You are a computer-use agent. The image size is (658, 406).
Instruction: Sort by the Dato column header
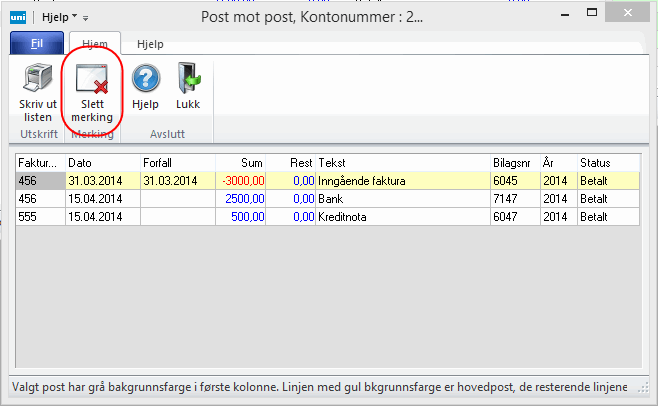102,162
